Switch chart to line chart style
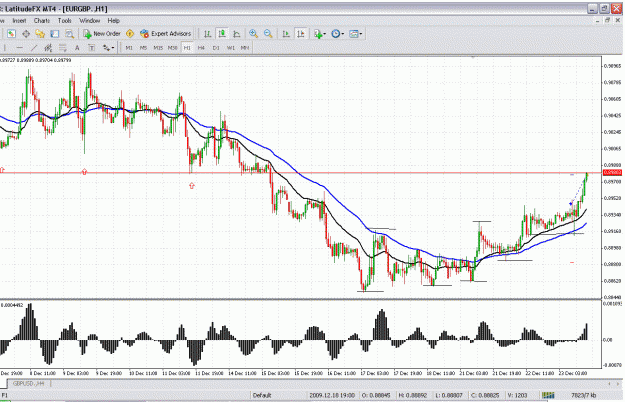 tap(237, 34)
